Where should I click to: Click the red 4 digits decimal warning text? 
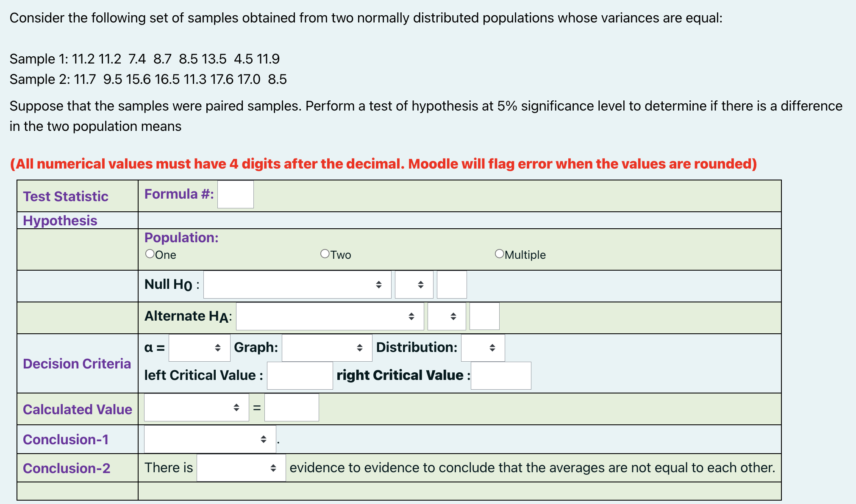(x=384, y=164)
